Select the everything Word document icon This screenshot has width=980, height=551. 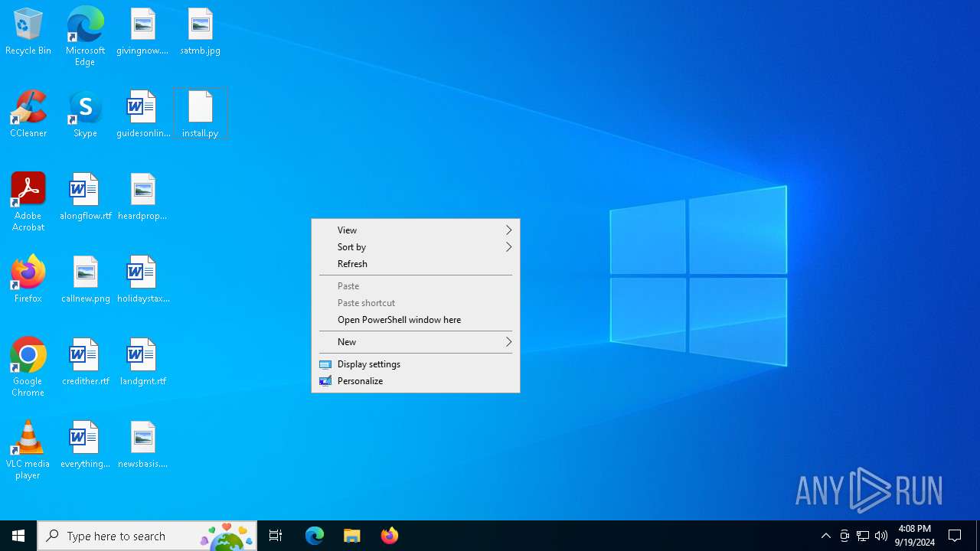tap(85, 445)
